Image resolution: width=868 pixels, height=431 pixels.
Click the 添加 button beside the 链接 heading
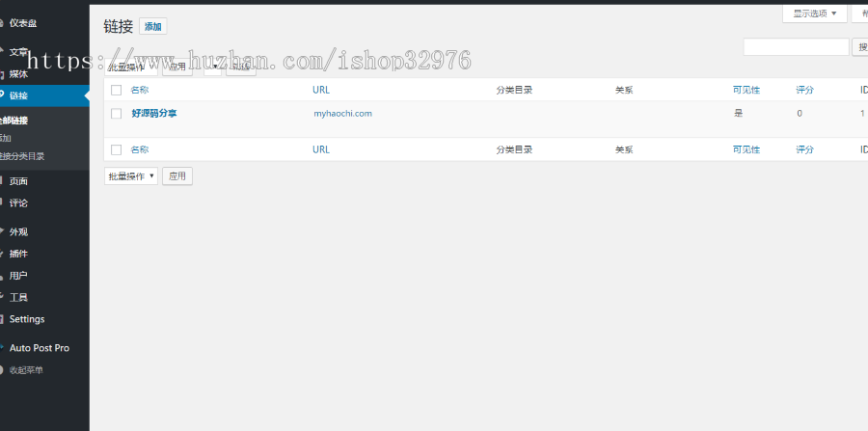pos(152,27)
